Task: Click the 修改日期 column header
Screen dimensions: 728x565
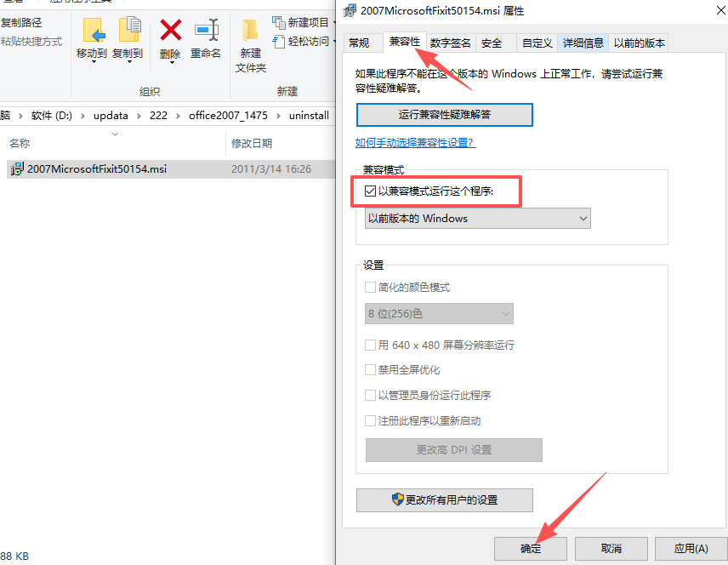Action: pyautogui.click(x=252, y=143)
